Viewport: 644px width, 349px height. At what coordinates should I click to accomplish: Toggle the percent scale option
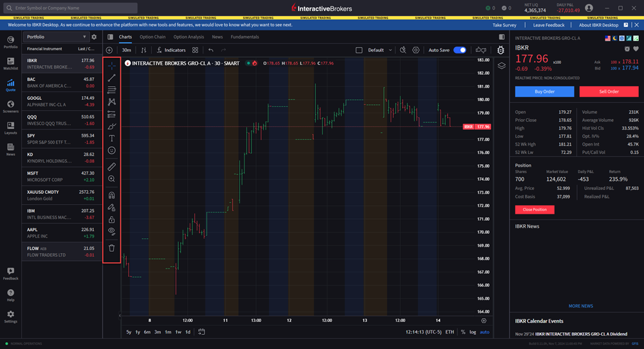[x=463, y=332]
